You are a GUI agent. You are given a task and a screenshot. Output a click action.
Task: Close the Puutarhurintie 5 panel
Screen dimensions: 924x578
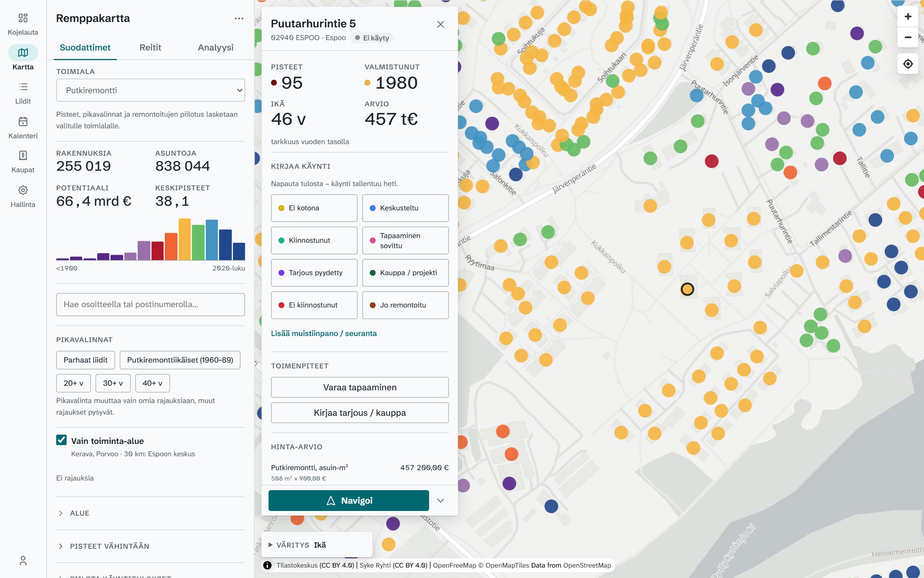click(x=440, y=24)
